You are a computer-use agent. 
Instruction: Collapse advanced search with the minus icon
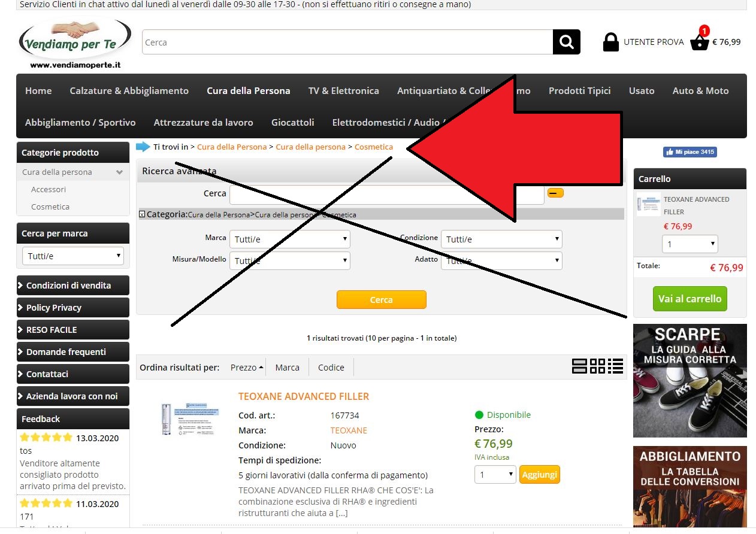point(556,193)
